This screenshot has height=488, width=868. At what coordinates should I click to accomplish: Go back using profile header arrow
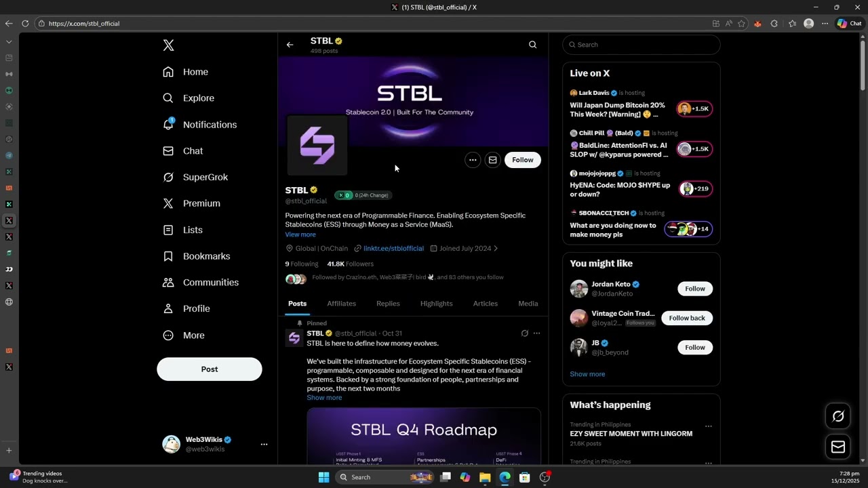(290, 45)
